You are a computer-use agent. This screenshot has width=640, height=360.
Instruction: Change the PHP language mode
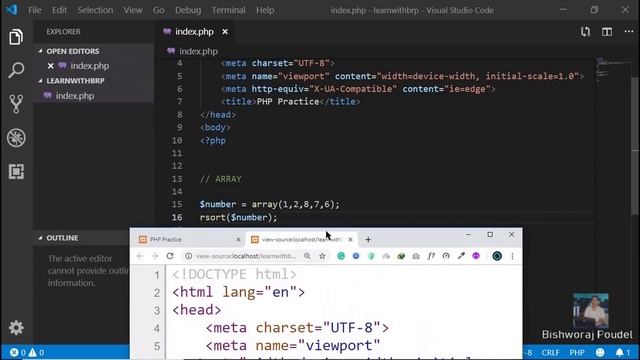coord(577,352)
